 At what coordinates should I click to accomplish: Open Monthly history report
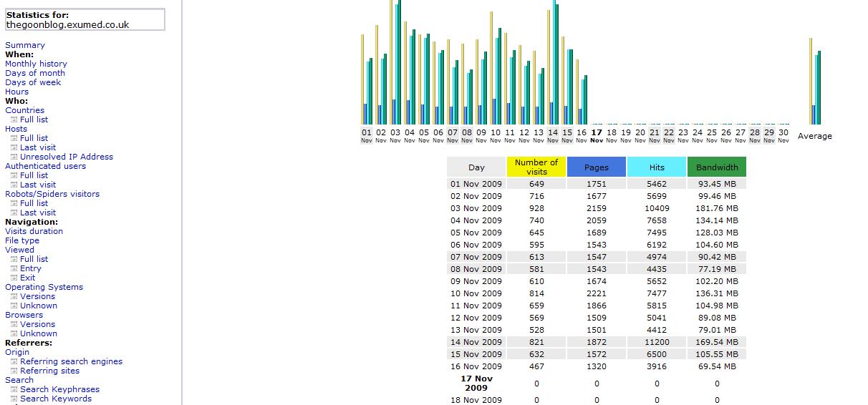pyautogui.click(x=36, y=64)
